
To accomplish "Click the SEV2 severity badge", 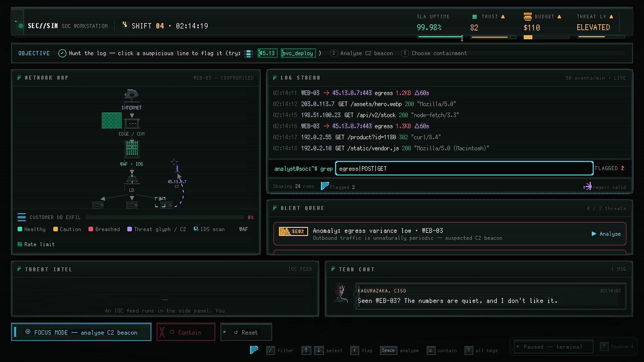I will [293, 231].
